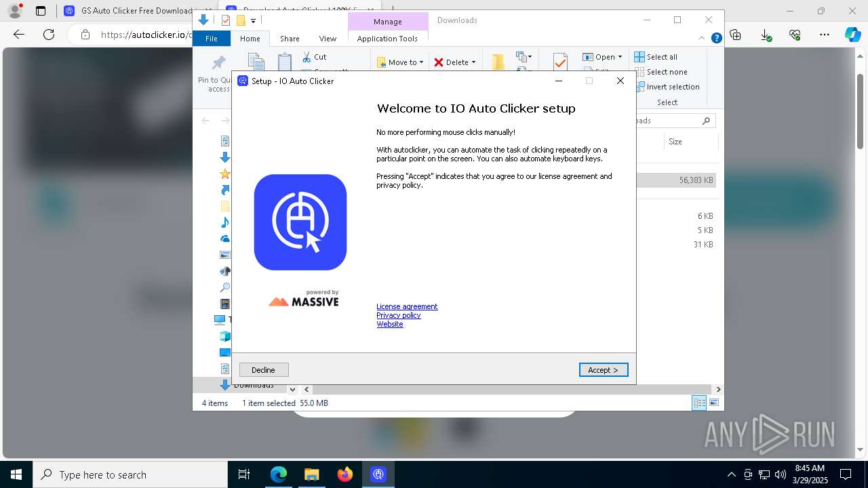
Task: Open Task View on the taskbar
Action: pyautogui.click(x=244, y=474)
